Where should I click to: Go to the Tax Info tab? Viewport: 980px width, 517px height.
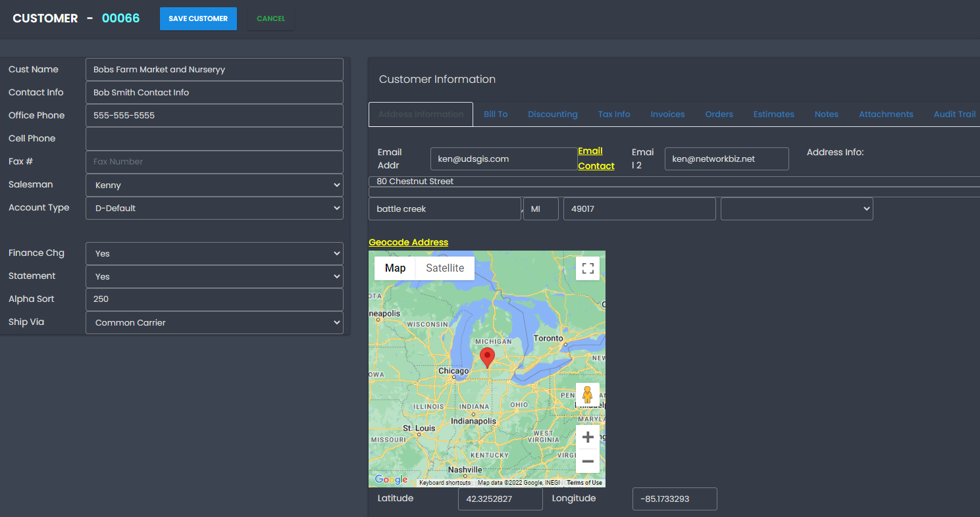pyautogui.click(x=614, y=114)
